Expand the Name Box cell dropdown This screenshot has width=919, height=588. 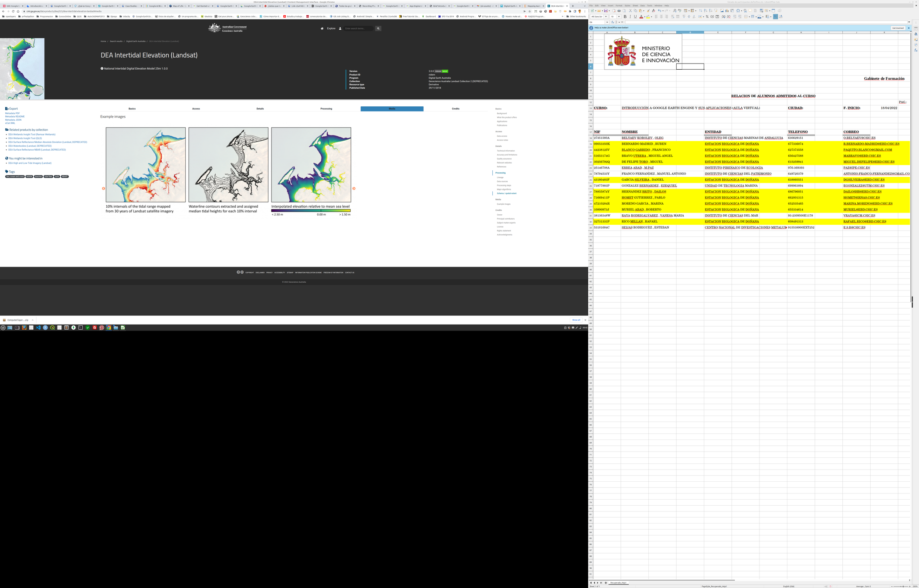pyautogui.click(x=607, y=22)
